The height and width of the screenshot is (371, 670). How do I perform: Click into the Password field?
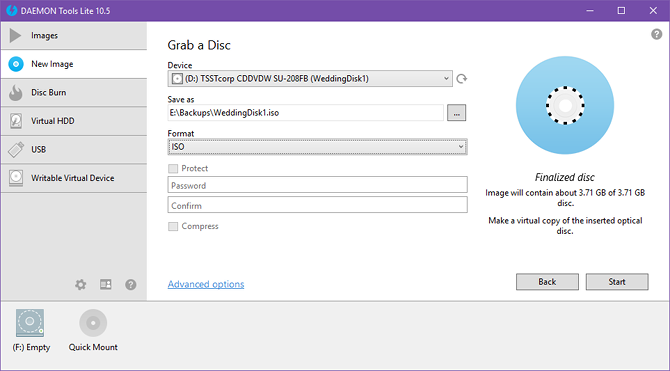(317, 185)
